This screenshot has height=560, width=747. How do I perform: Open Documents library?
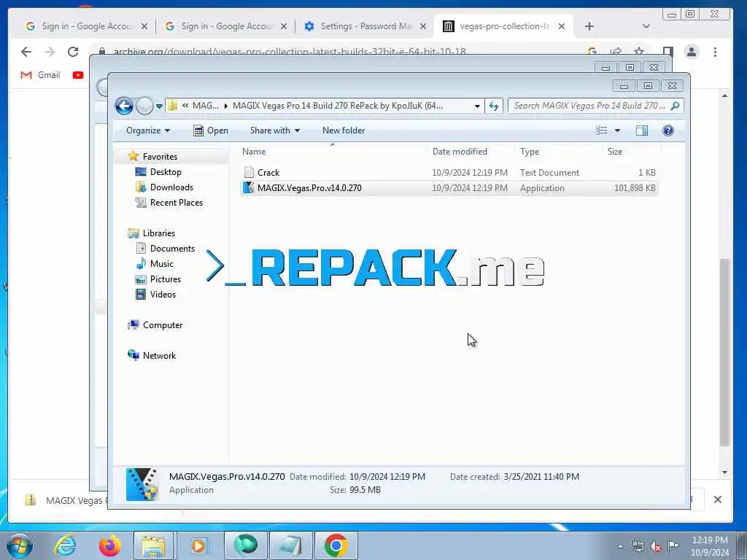(x=172, y=248)
